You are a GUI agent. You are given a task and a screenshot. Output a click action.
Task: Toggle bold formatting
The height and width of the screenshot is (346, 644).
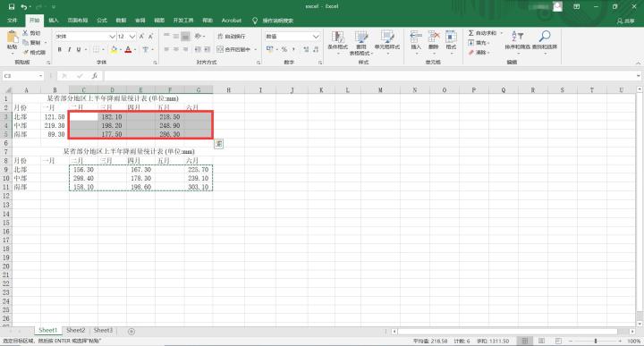coord(60,50)
